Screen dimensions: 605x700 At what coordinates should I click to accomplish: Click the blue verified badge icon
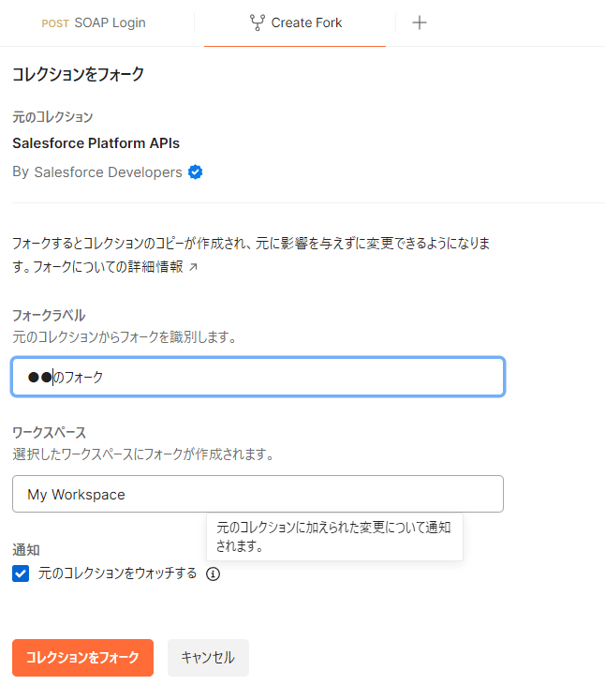(x=196, y=172)
